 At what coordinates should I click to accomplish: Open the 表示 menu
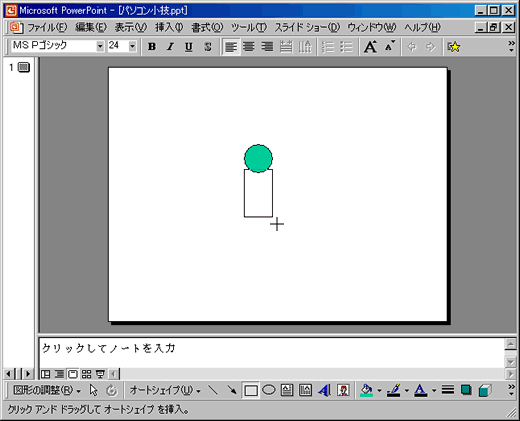pyautogui.click(x=131, y=27)
